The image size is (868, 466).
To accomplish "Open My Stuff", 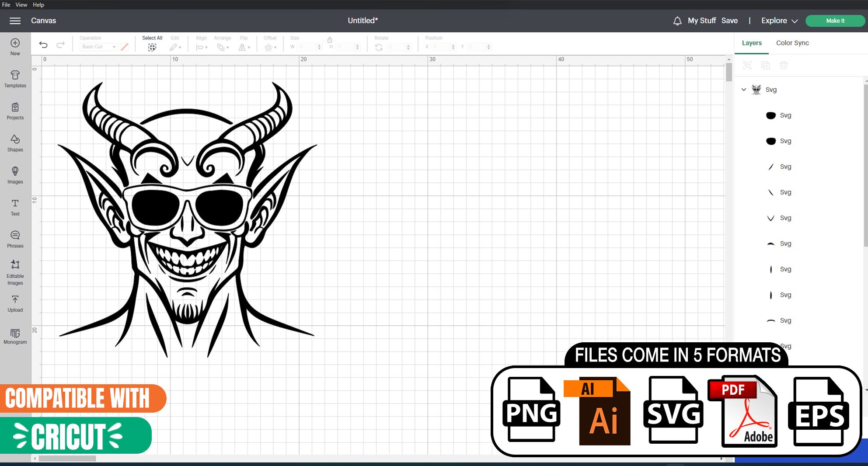I will 701,21.
